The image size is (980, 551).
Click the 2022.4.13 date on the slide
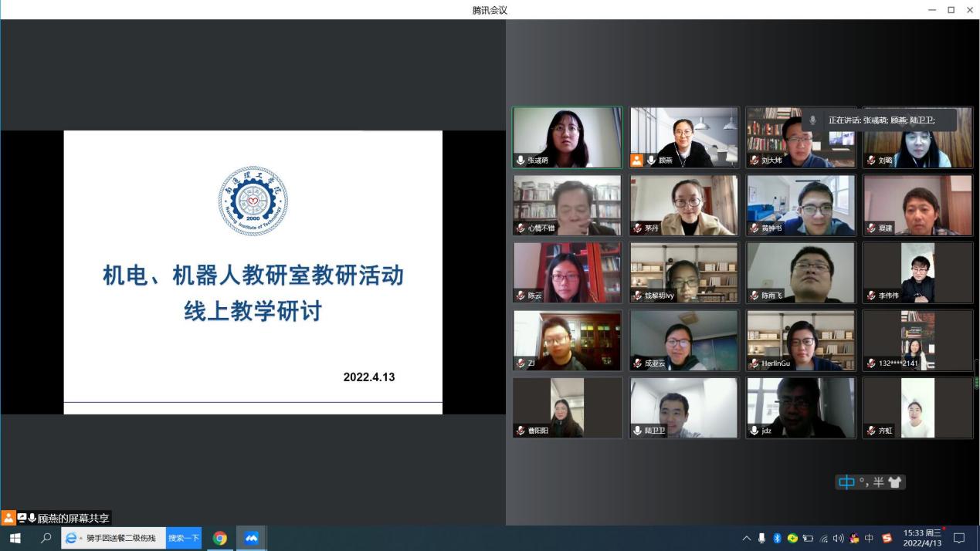tap(369, 377)
